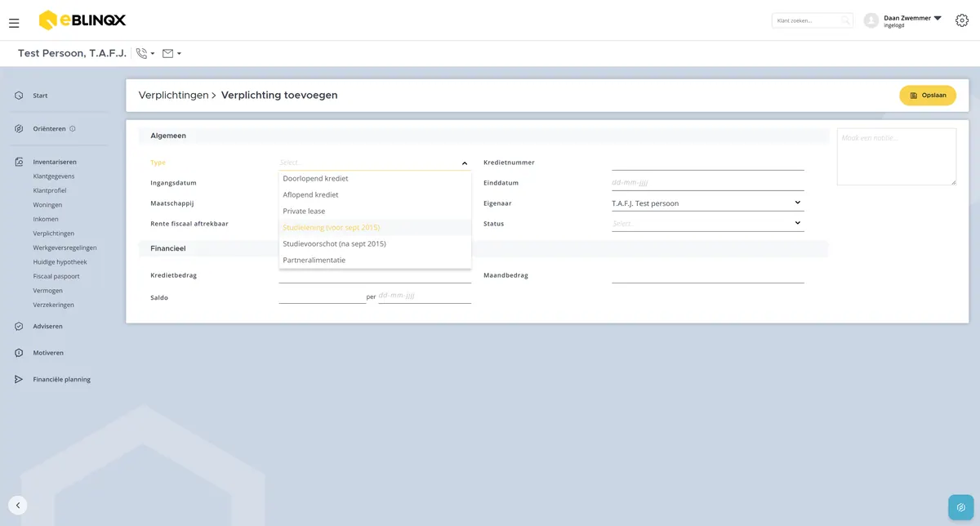980x526 pixels.
Task: Click the Start sidebar icon
Action: pos(19,96)
